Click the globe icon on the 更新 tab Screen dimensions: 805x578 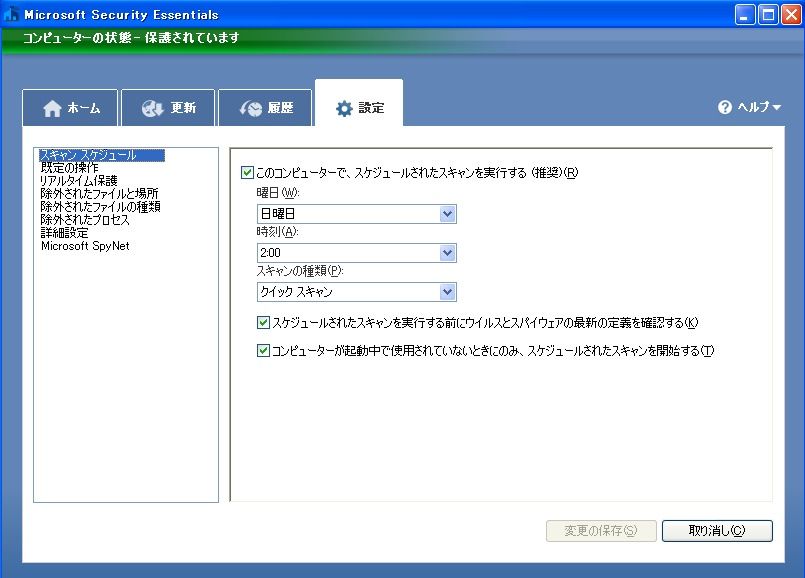[152, 108]
